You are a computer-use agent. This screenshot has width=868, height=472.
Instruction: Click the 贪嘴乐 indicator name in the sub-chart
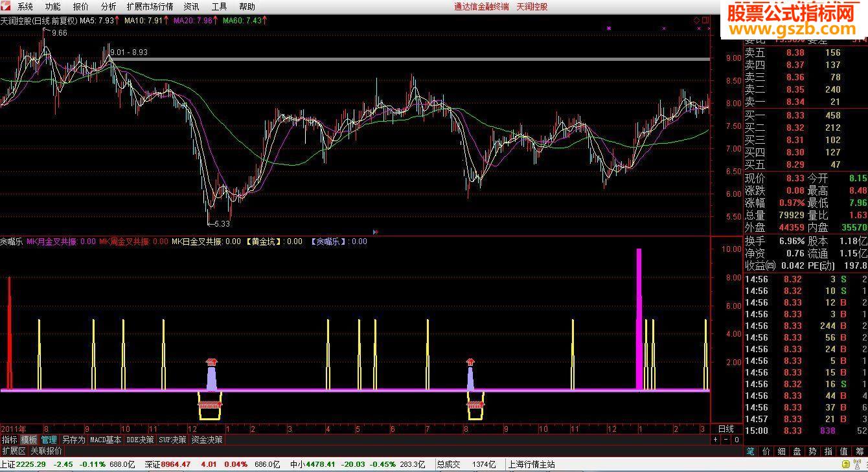11,242
